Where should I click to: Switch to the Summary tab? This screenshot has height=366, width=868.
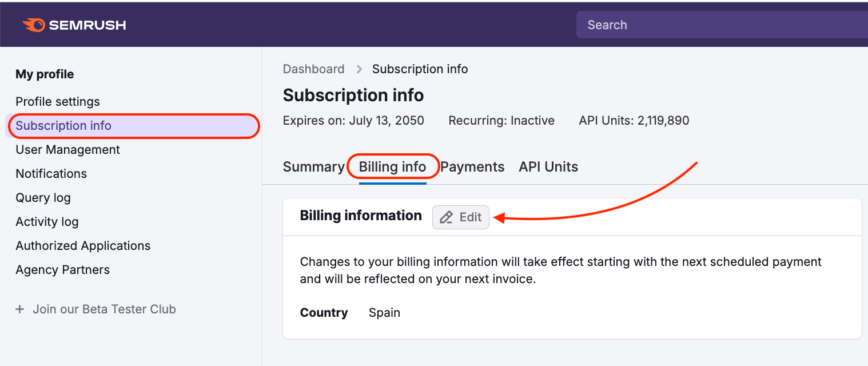pos(314,166)
